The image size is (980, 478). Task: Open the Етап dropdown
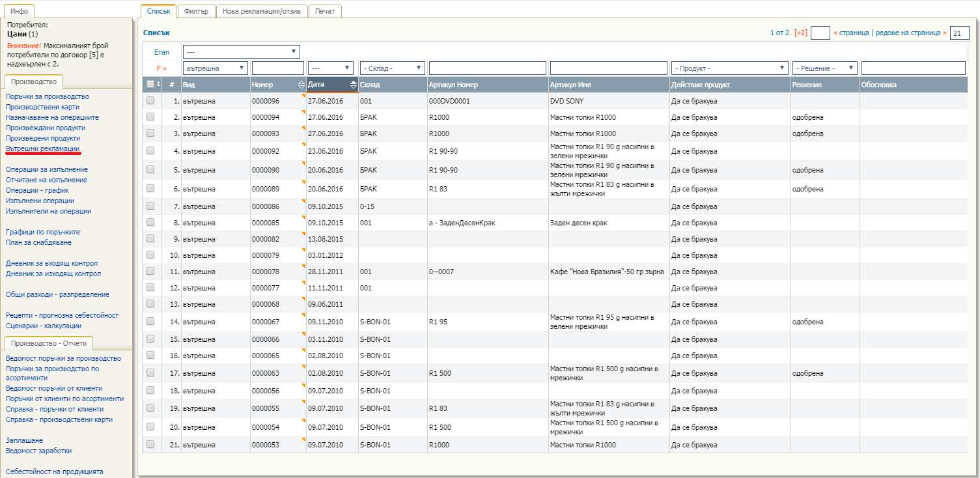241,51
